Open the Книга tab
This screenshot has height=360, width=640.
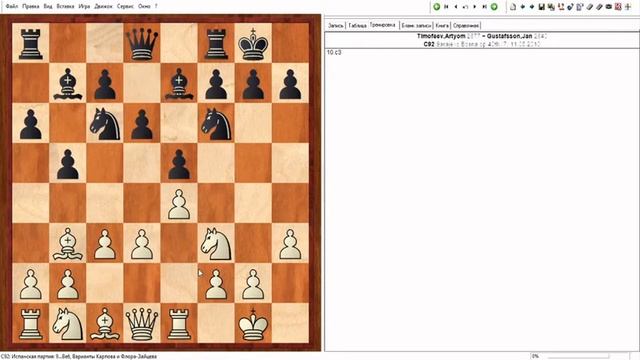442,25
